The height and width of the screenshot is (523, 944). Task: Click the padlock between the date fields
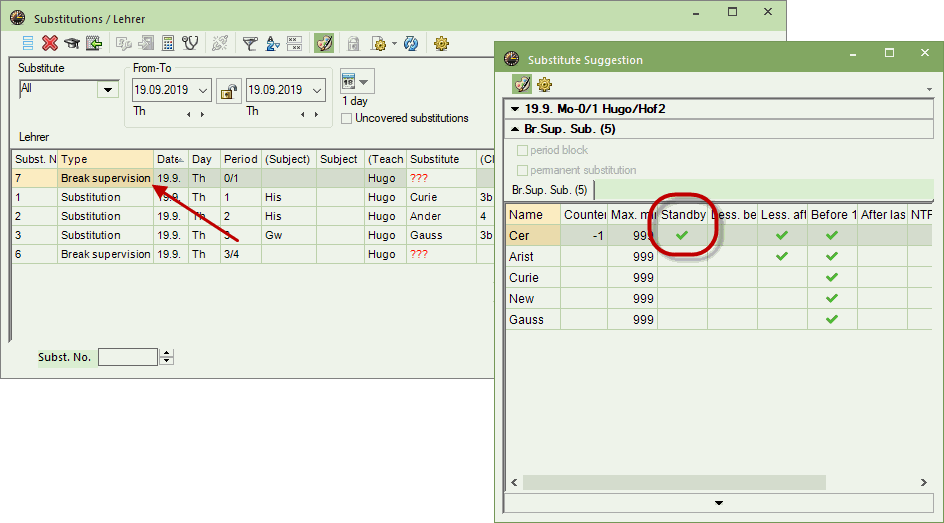[229, 91]
